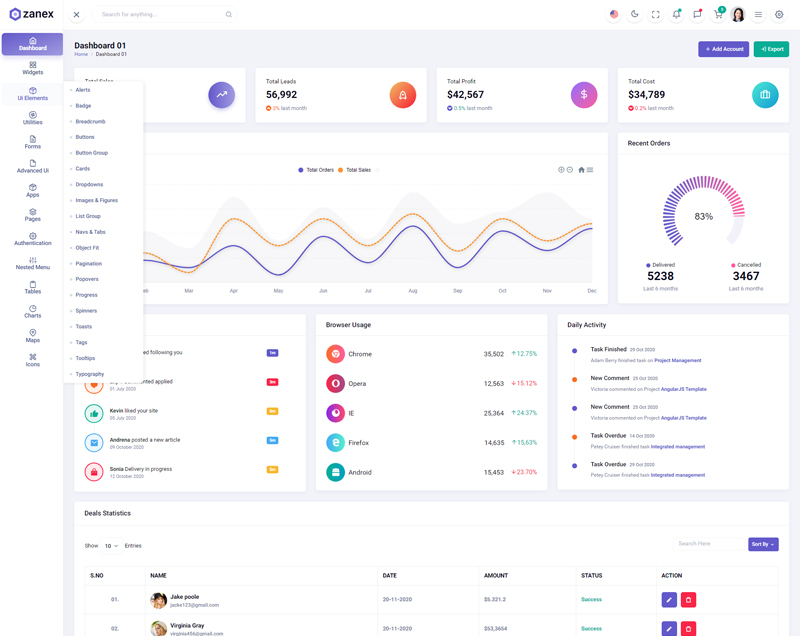Click the Recent Orders 83% radial gauge
800x636 pixels.
703,215
